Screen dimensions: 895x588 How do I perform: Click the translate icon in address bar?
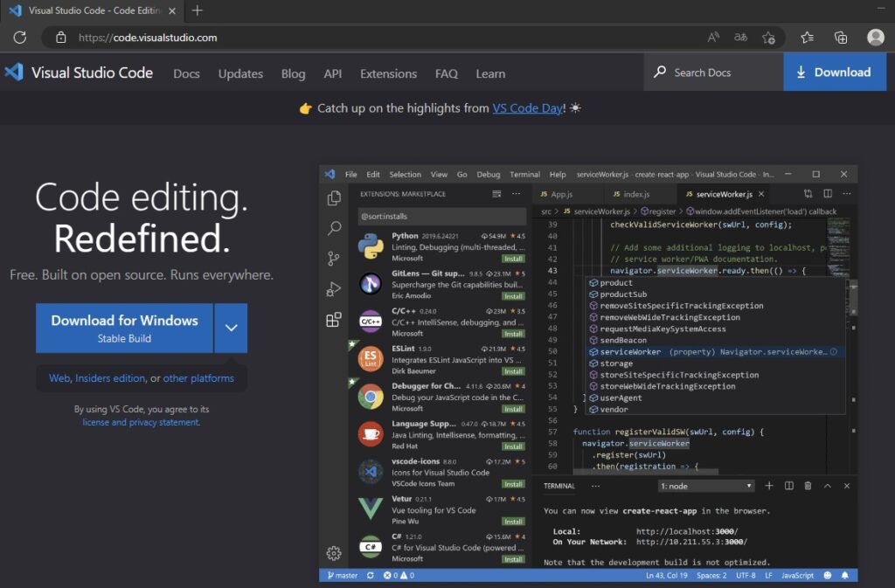click(740, 38)
